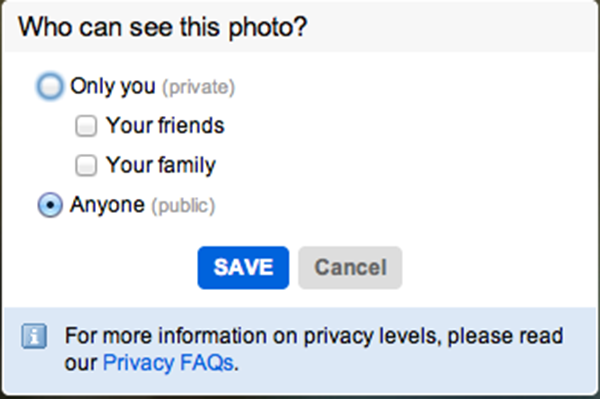Enable the Your family checkbox

pyautogui.click(x=86, y=165)
